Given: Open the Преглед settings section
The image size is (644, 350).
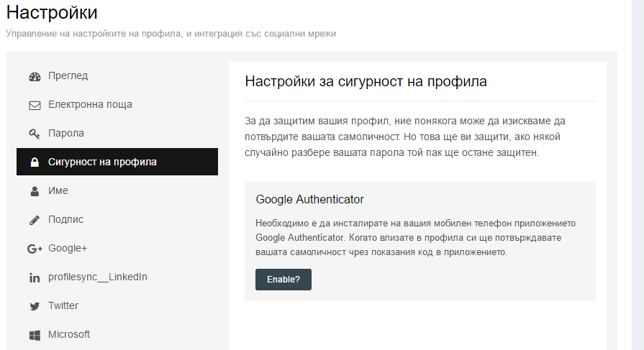Looking at the screenshot, I should [117, 75].
